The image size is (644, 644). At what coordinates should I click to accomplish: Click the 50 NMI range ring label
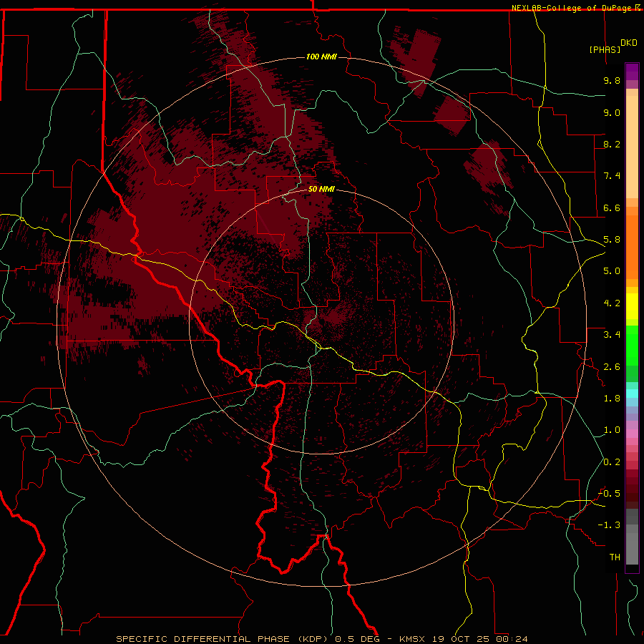[321, 189]
